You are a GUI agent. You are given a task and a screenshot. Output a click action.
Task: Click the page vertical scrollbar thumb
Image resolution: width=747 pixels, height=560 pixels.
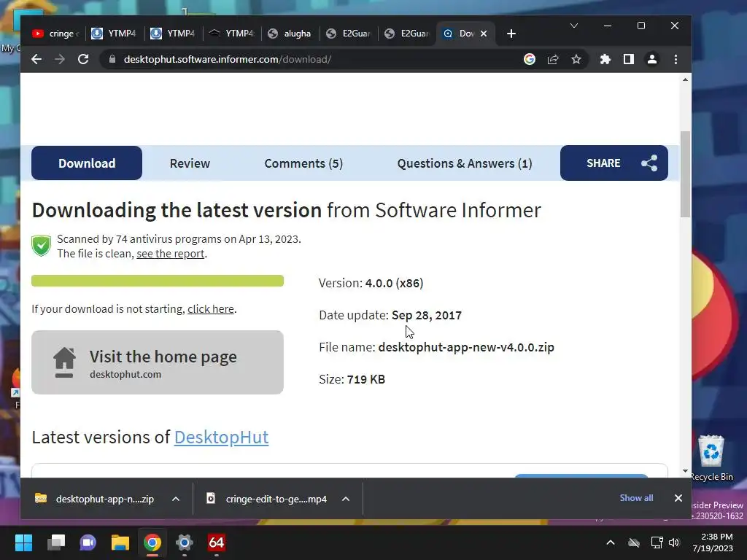point(685,174)
